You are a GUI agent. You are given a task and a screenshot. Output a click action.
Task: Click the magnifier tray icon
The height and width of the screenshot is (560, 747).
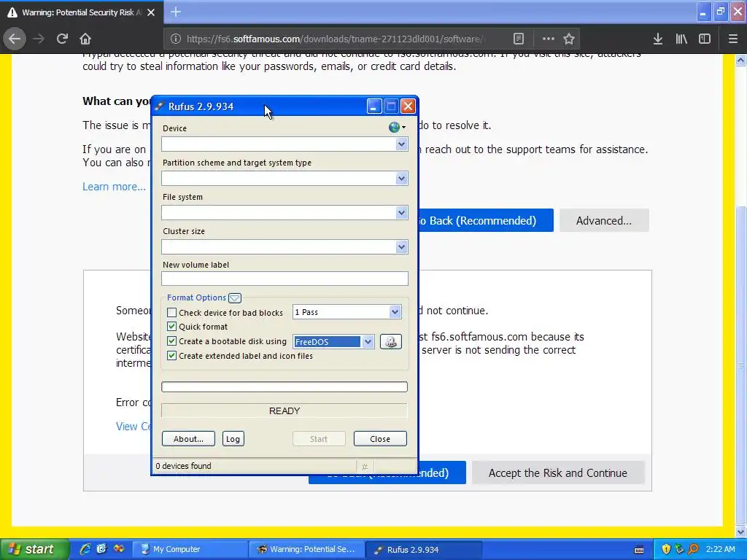pyautogui.click(x=694, y=549)
